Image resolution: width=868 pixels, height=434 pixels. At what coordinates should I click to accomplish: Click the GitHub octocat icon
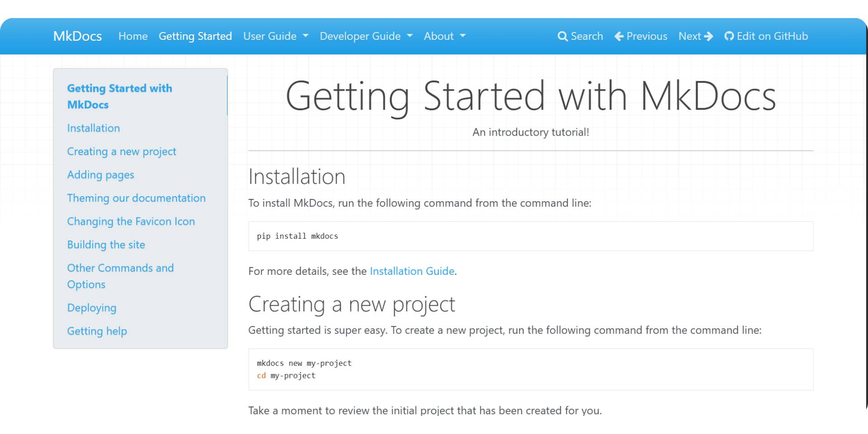729,36
